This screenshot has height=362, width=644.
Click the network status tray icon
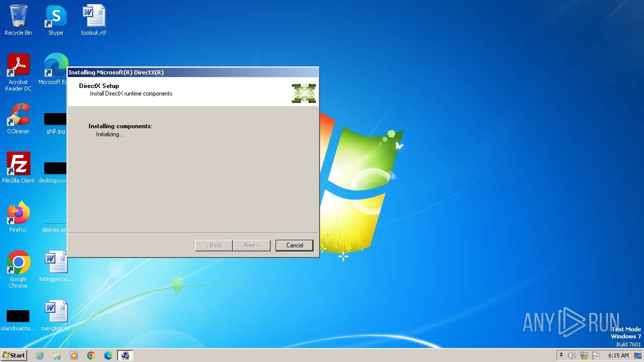tap(584, 355)
